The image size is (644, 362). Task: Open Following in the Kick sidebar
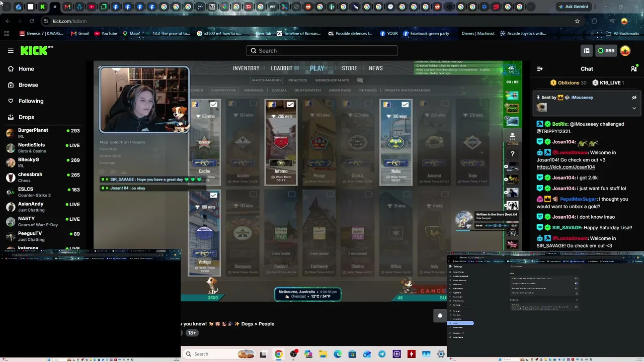click(31, 101)
